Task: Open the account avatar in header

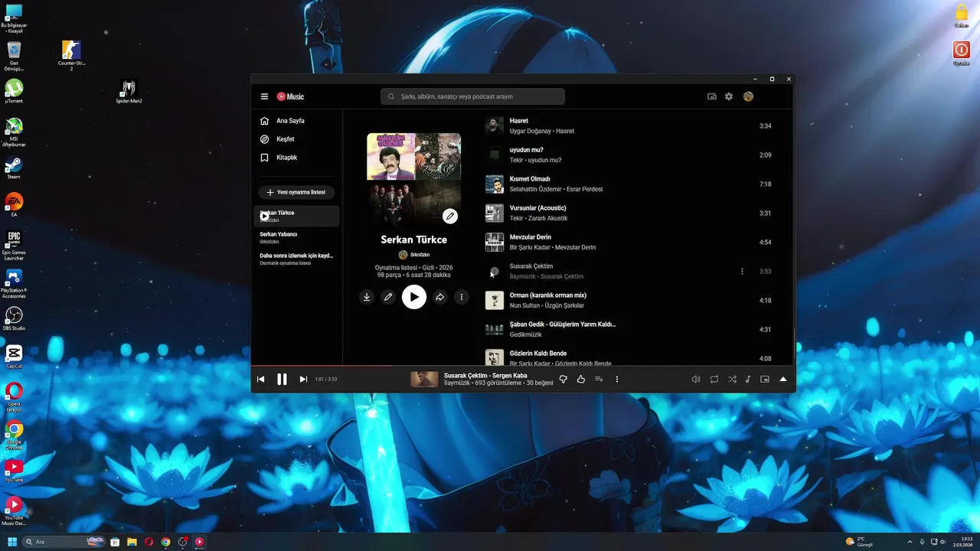Action: click(x=748, y=96)
